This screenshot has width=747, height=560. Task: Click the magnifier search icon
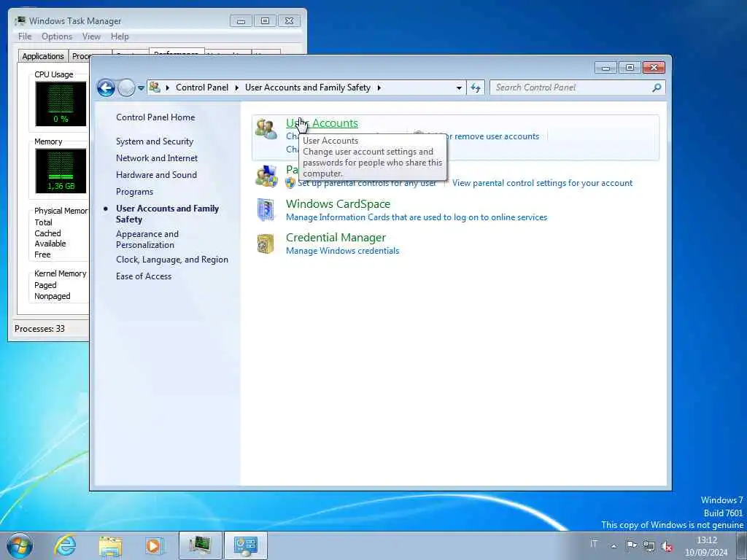pyautogui.click(x=657, y=87)
